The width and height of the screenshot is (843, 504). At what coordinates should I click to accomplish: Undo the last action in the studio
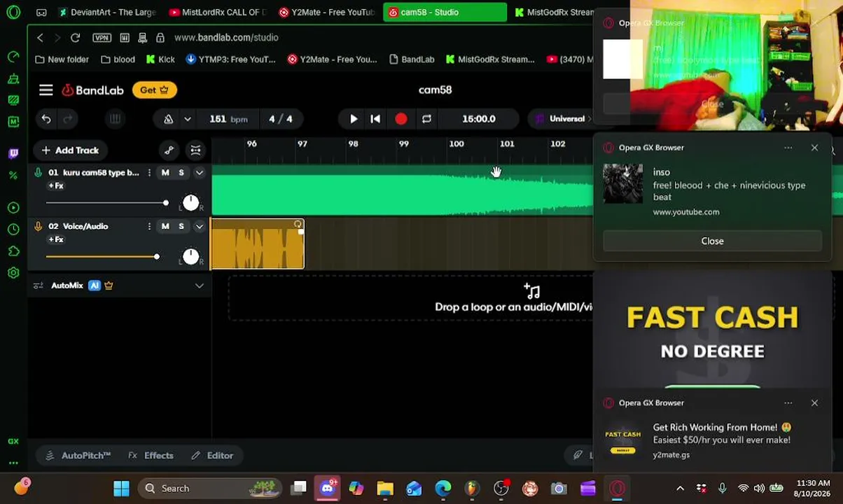[x=46, y=119]
